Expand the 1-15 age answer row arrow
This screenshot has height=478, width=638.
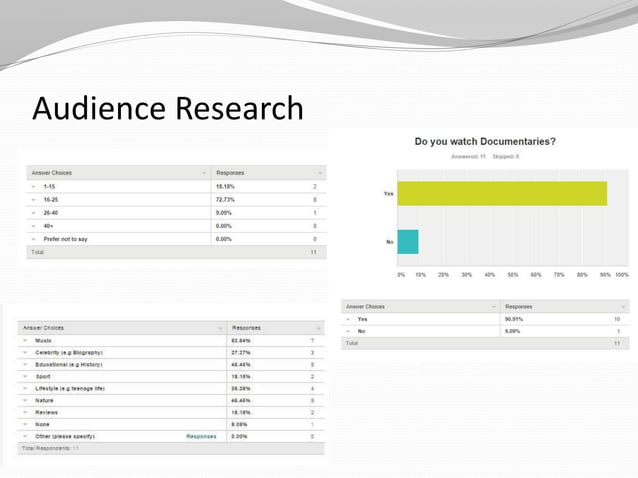[33, 187]
